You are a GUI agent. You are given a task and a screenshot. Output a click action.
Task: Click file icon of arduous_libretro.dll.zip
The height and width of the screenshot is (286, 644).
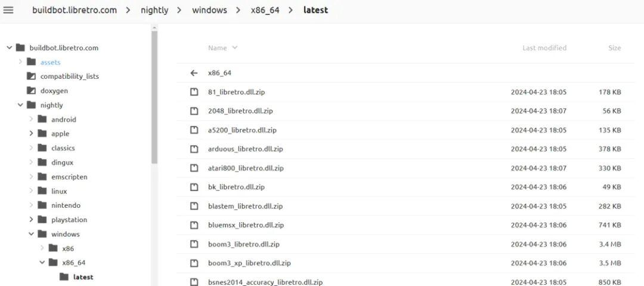pyautogui.click(x=194, y=149)
